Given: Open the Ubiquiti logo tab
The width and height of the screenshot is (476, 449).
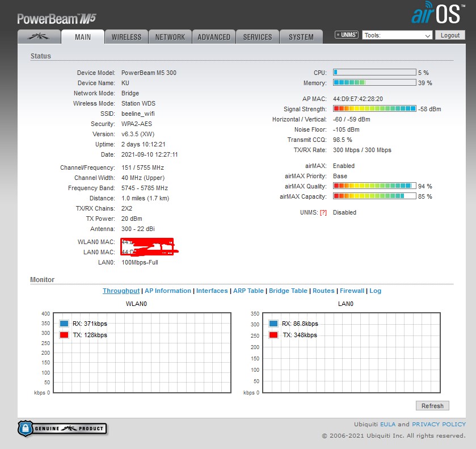Looking at the screenshot, I should (39, 37).
